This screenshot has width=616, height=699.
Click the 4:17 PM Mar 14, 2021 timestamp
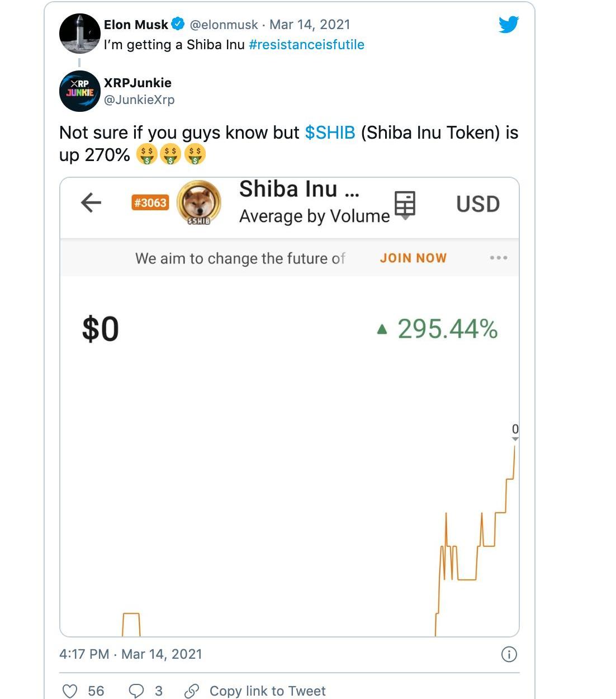coord(130,654)
